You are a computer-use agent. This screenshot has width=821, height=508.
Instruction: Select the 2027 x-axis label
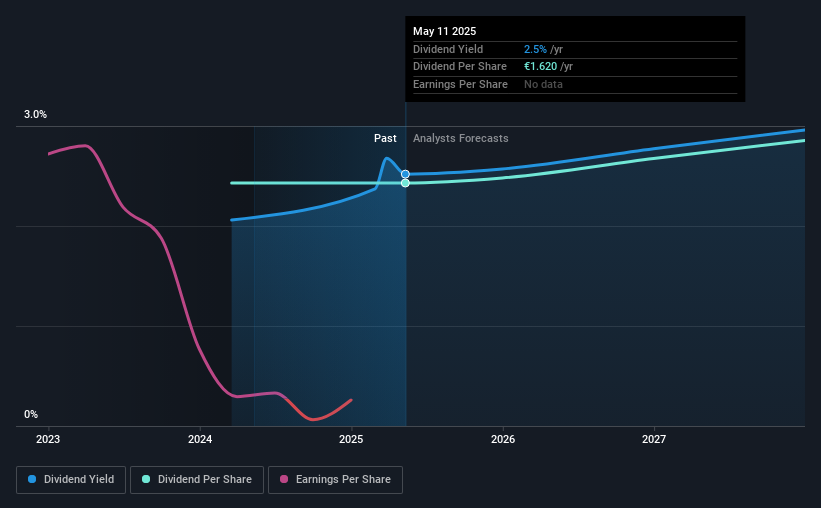click(654, 439)
